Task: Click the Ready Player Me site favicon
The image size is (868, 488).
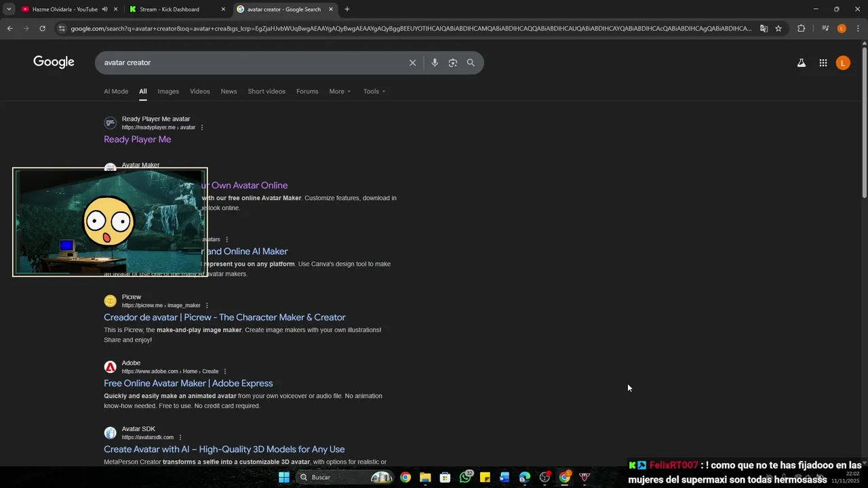Action: click(x=110, y=123)
